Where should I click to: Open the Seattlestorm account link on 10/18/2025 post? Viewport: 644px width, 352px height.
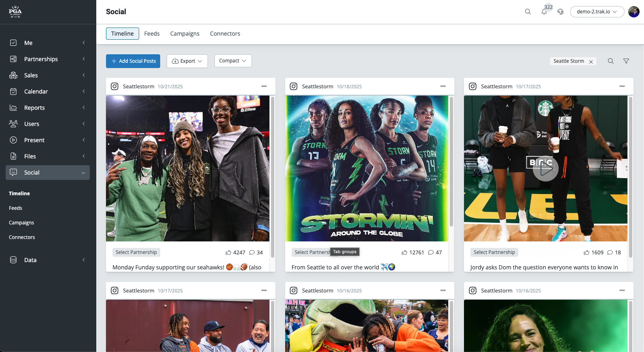318,86
